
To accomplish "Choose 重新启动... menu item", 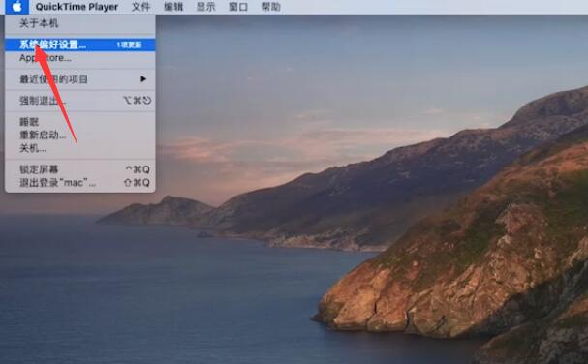I will pyautogui.click(x=80, y=135).
